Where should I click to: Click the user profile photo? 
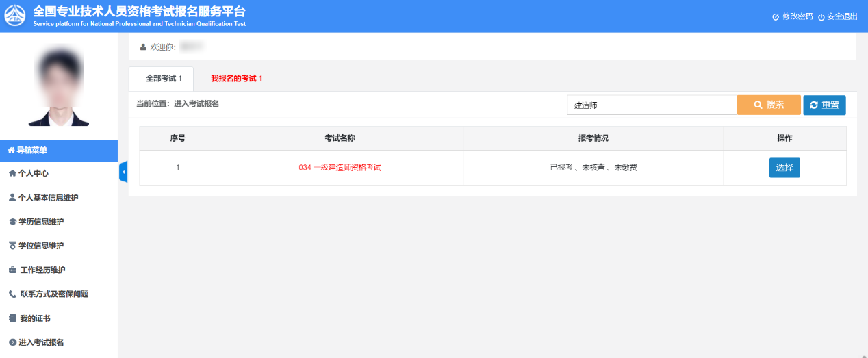coord(59,86)
